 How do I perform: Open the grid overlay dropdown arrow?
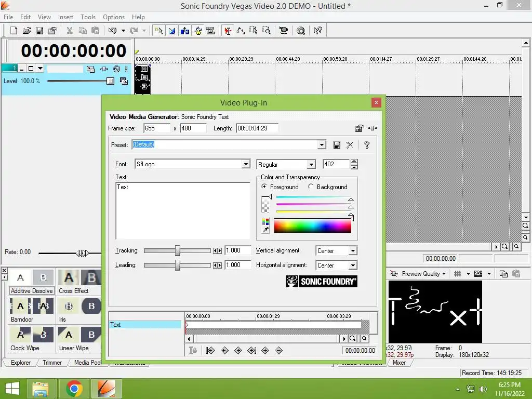point(468,274)
